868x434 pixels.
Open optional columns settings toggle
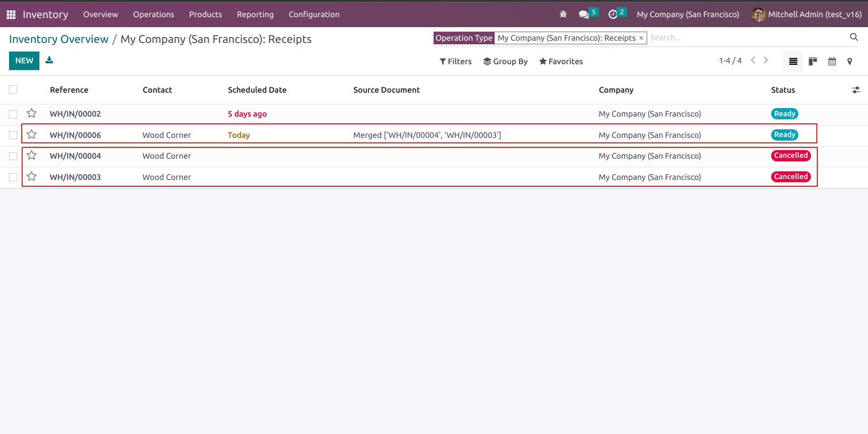[855, 90]
